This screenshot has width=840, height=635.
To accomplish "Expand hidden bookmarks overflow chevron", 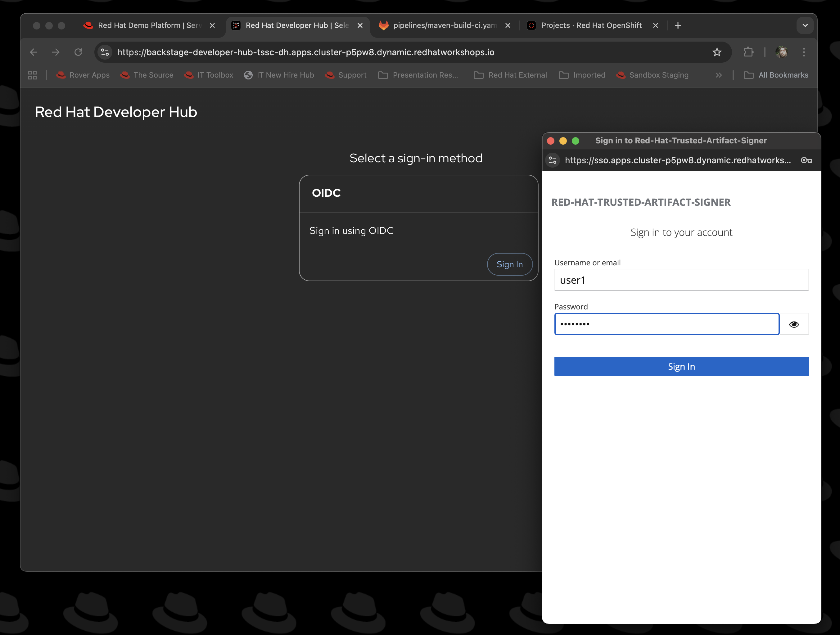I will coord(719,75).
